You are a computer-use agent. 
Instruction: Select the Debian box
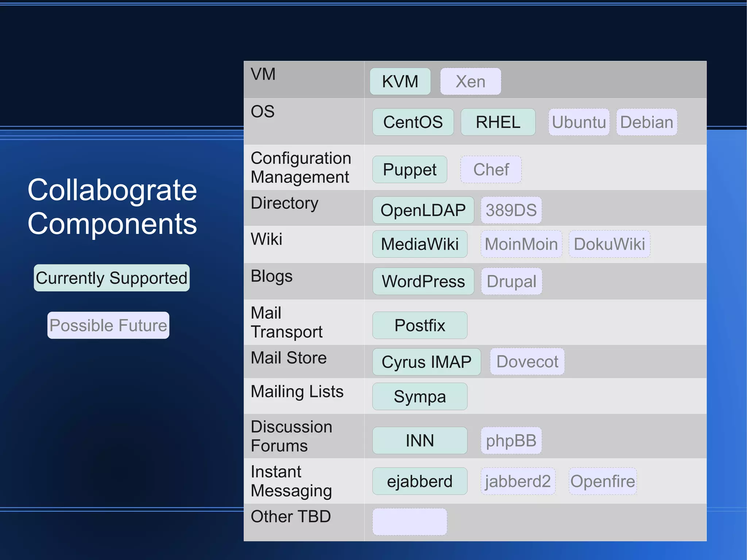click(647, 122)
